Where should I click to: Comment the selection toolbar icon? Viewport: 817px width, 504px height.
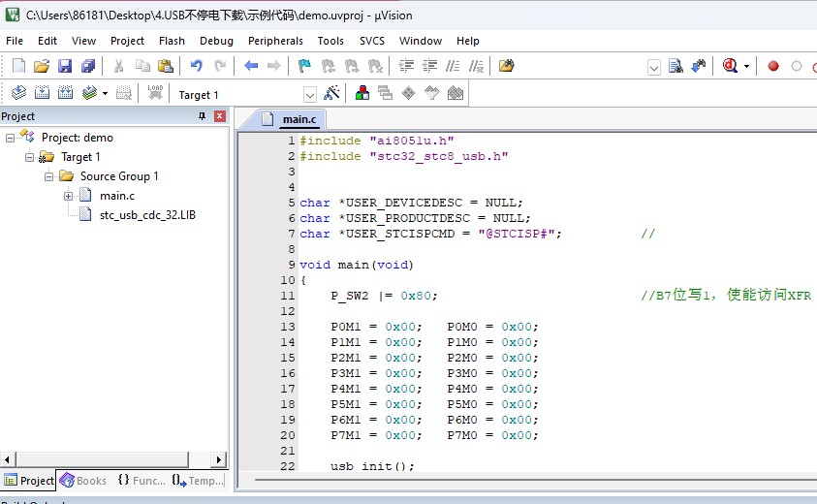(x=453, y=66)
